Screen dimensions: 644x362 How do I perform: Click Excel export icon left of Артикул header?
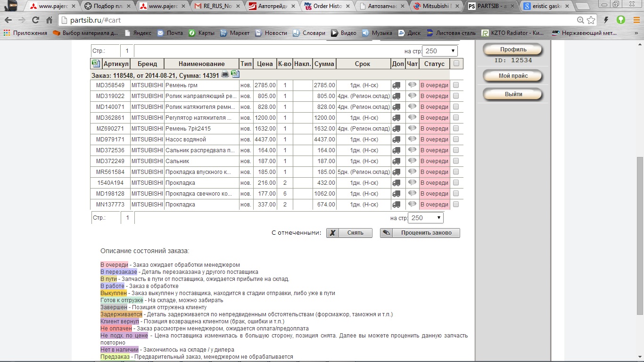coord(96,64)
